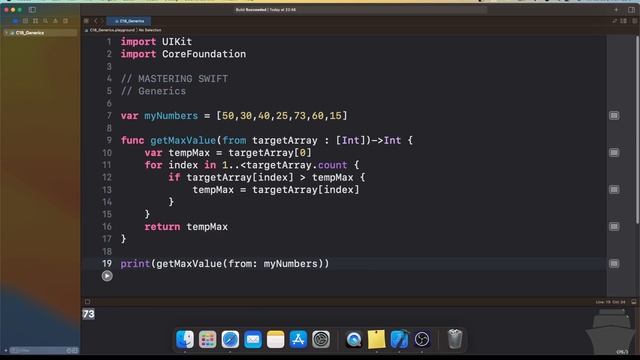
Task: Show the result for line 10 tempMax
Action: point(614,153)
